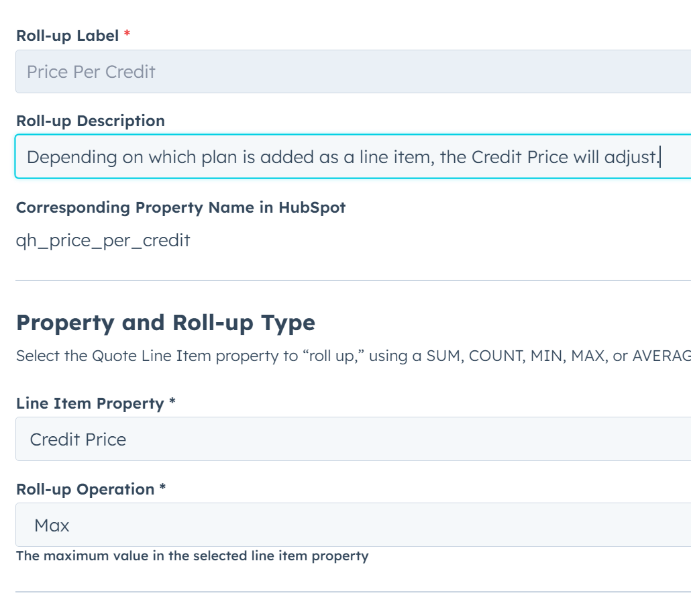Select Credit Price in the property selector
Viewport: 691px width, 616px height.
(x=268, y=440)
